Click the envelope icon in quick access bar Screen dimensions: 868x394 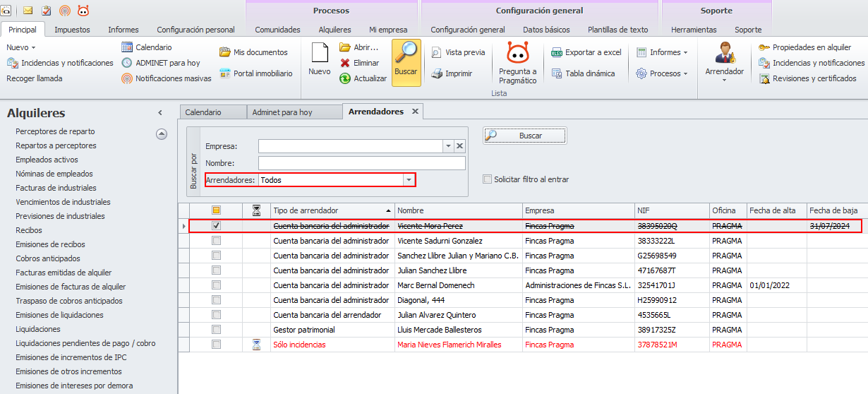point(28,11)
